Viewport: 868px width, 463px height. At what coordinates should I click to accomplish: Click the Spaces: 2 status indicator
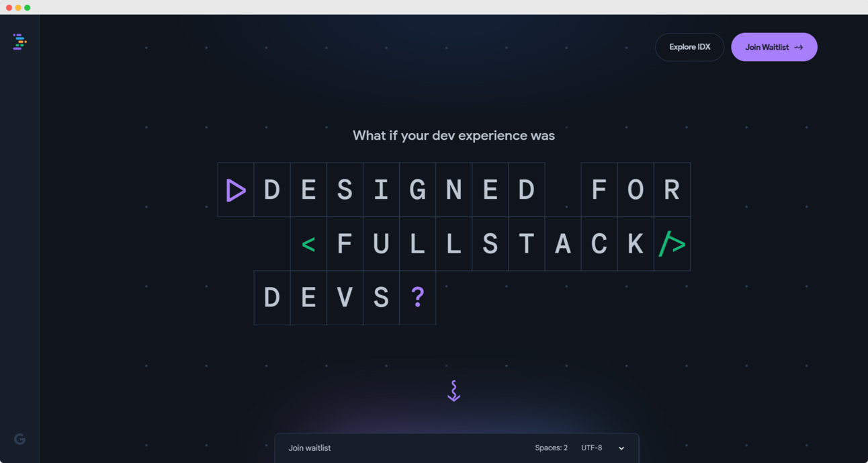coord(552,448)
